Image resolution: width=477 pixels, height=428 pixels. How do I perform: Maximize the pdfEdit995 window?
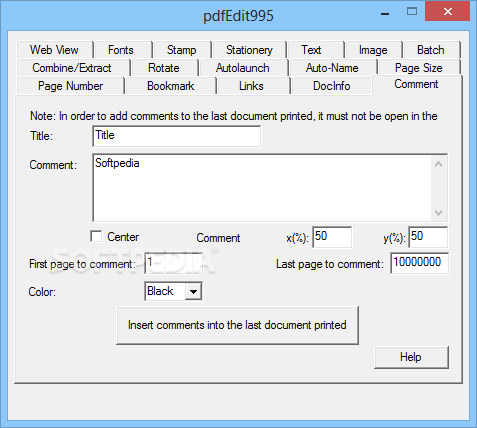click(412, 12)
